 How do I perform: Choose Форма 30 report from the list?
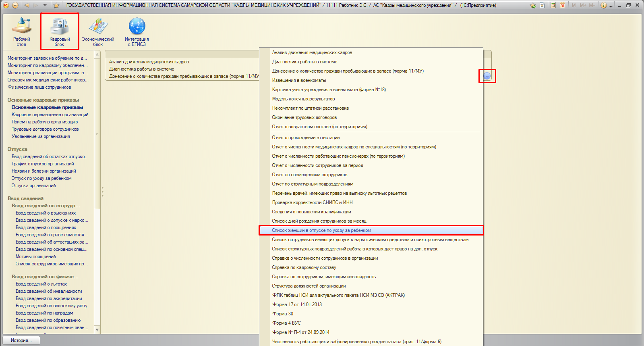[283, 314]
